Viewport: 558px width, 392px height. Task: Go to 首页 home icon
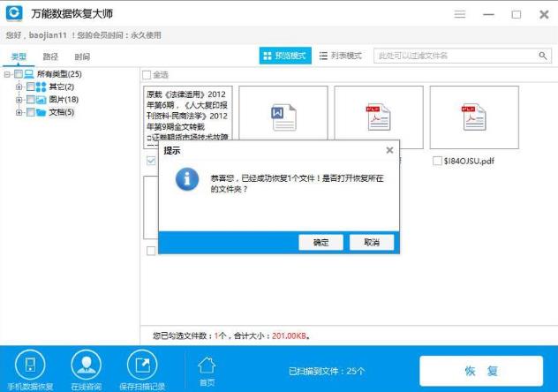(x=207, y=366)
